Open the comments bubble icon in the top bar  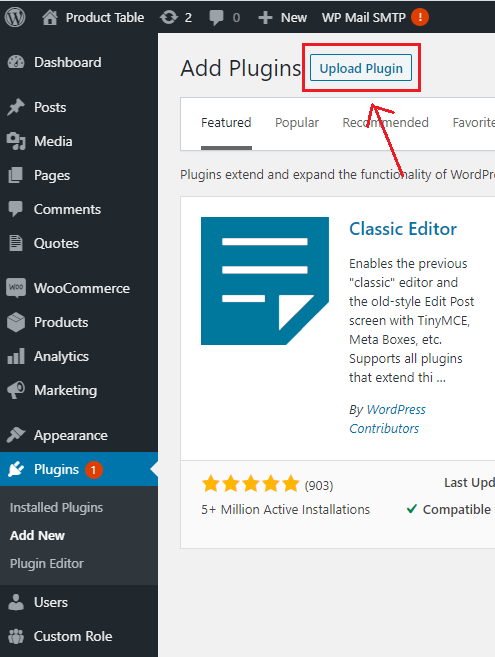pos(216,18)
